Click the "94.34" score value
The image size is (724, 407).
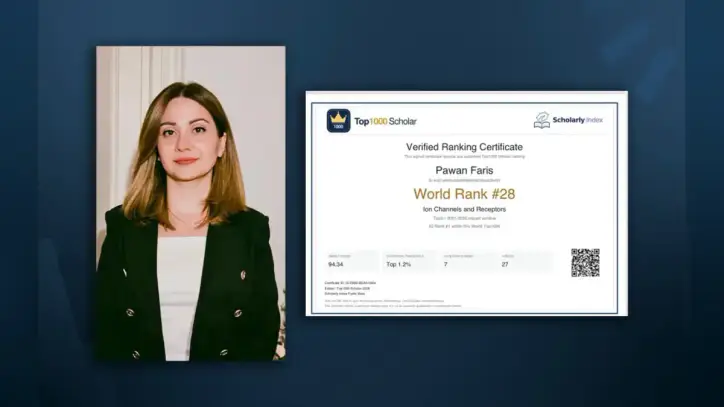pos(336,265)
